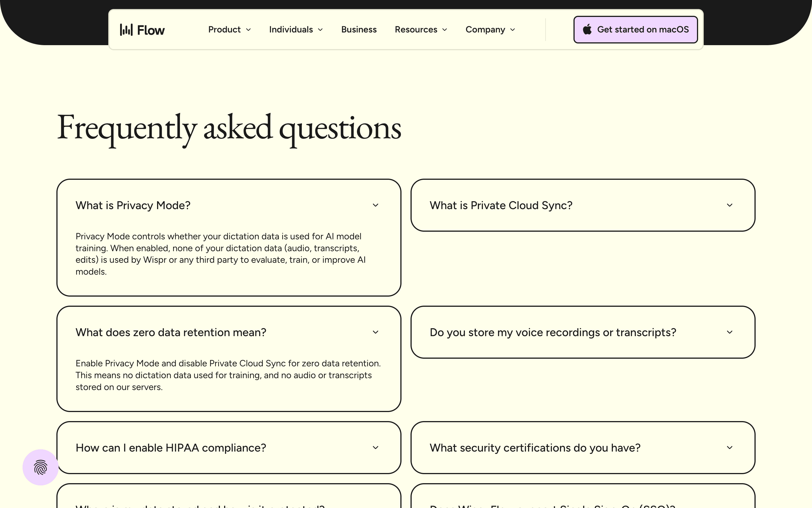812x508 pixels.
Task: Click the zero data retention answer paragraph
Action: (x=228, y=375)
